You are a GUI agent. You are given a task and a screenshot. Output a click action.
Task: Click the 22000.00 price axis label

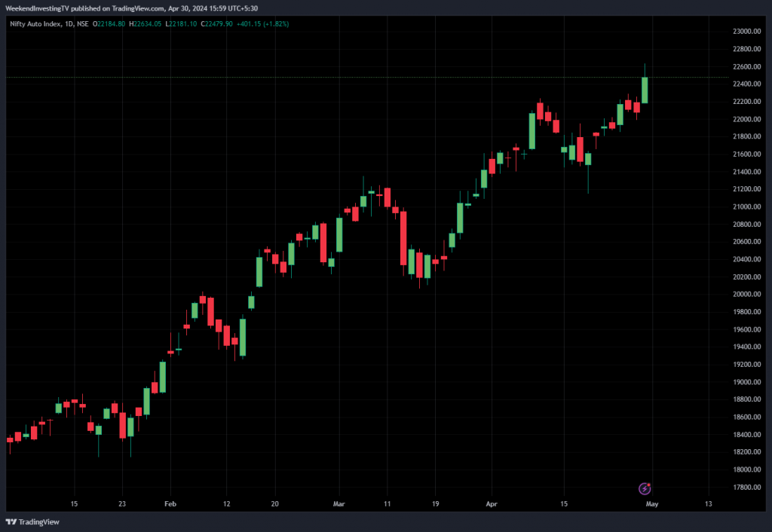(x=746, y=119)
